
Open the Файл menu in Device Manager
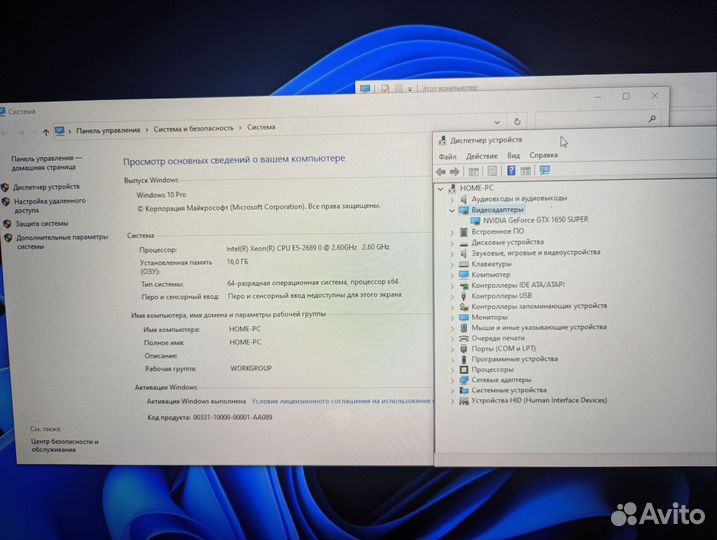[x=447, y=156]
